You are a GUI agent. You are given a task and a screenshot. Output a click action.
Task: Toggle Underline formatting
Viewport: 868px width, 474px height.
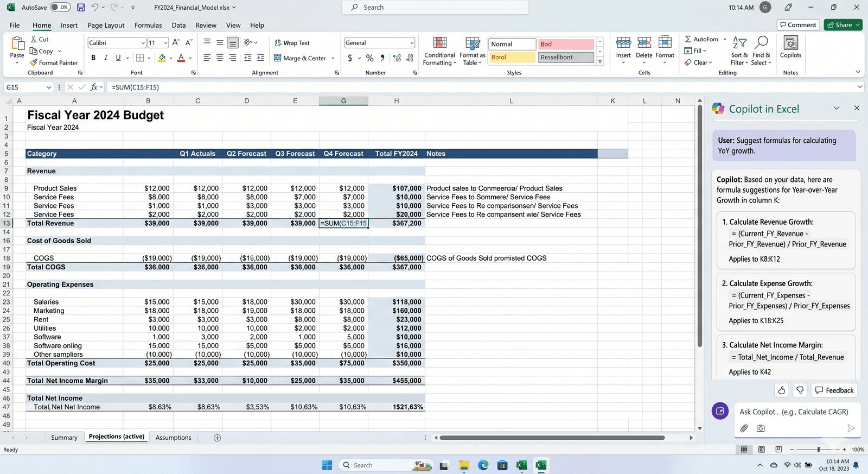pos(118,58)
